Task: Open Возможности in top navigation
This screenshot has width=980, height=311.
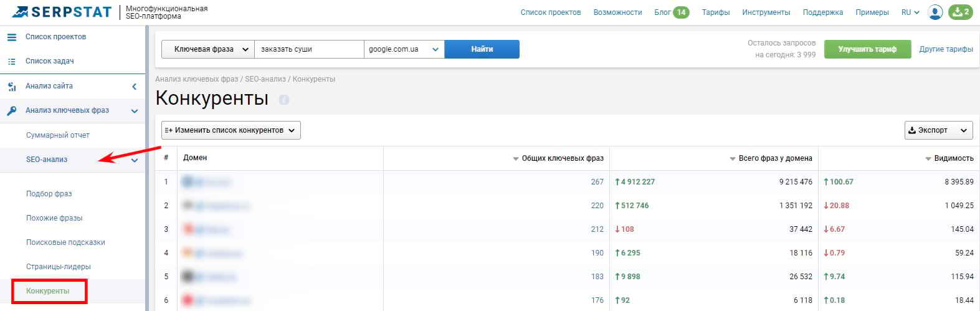Action: click(617, 12)
